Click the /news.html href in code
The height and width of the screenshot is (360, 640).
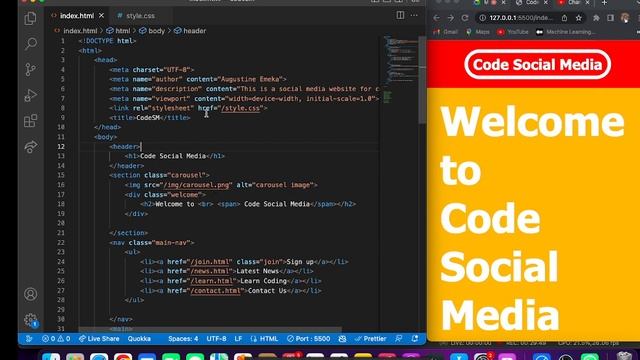[211, 271]
